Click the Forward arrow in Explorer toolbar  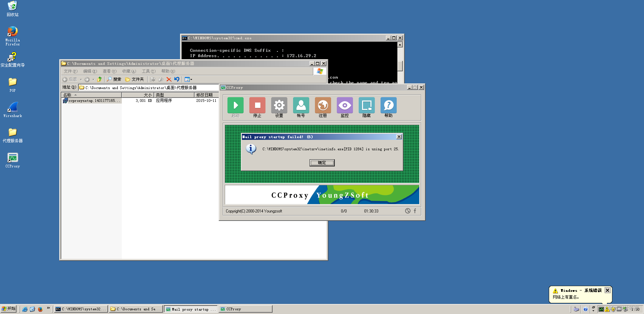[87, 79]
